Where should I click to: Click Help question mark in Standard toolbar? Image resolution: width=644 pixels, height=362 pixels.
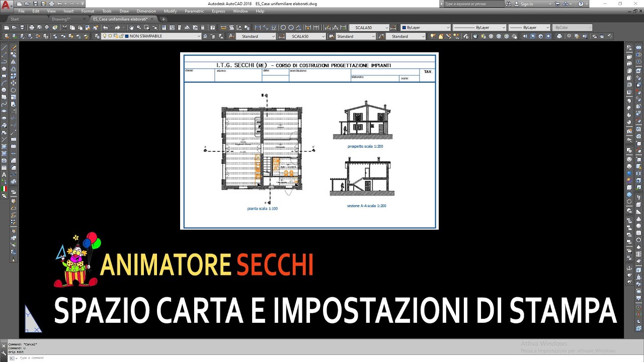[x=212, y=28]
